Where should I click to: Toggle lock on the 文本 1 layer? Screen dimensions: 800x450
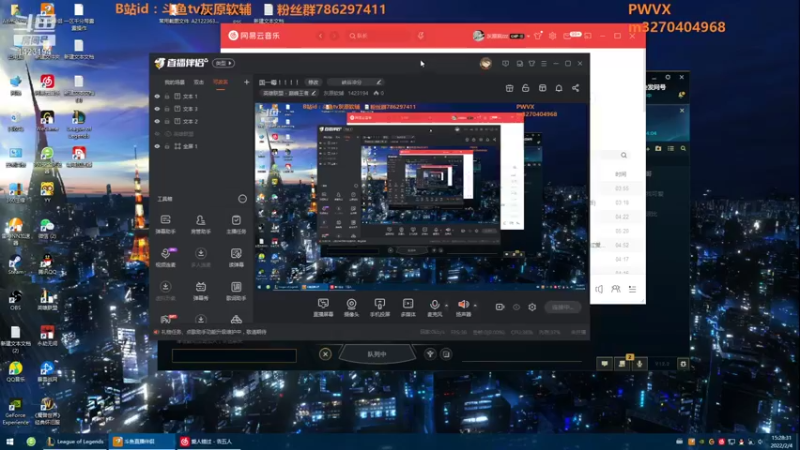(x=167, y=96)
